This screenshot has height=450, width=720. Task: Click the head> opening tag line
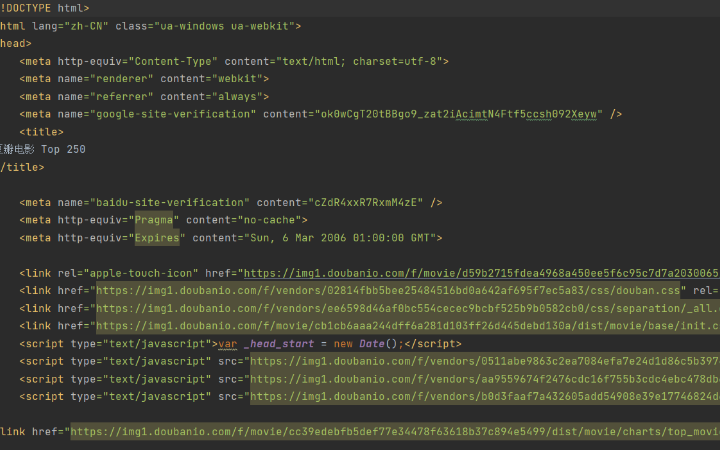16,44
